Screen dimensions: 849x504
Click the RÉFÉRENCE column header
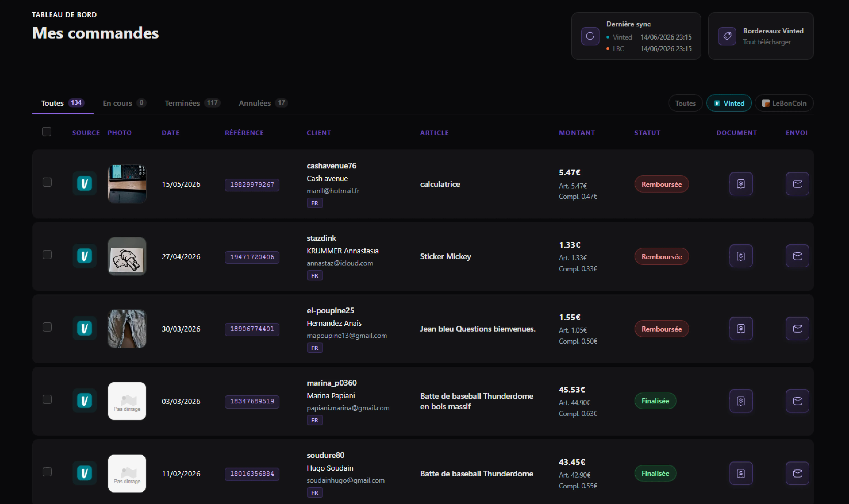(x=244, y=133)
